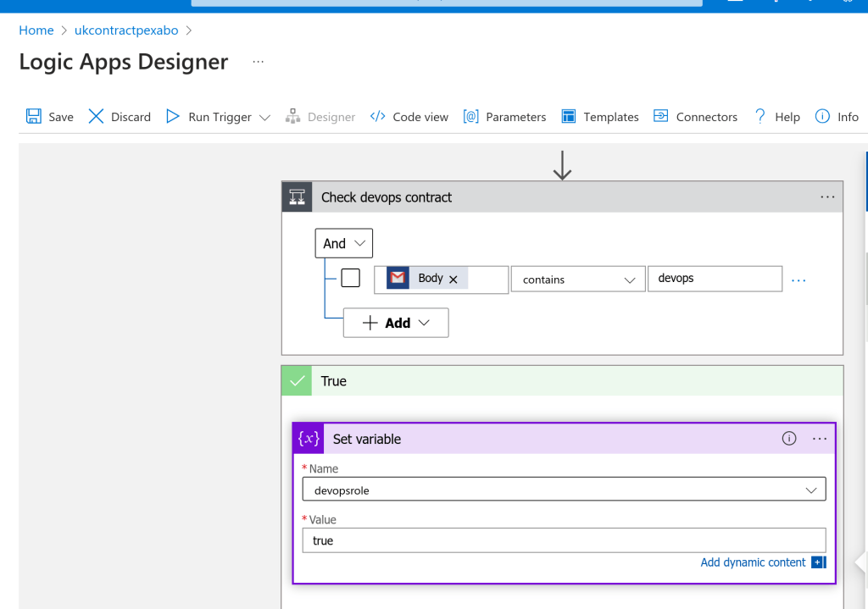Screen dimensions: 868x609
Task: Click the Check devops contract header
Action: (x=563, y=197)
